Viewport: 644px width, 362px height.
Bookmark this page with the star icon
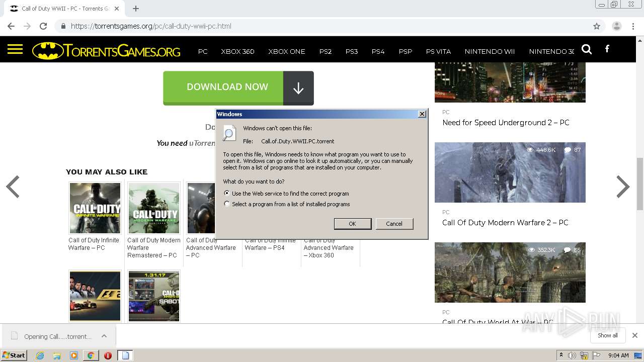click(x=597, y=26)
